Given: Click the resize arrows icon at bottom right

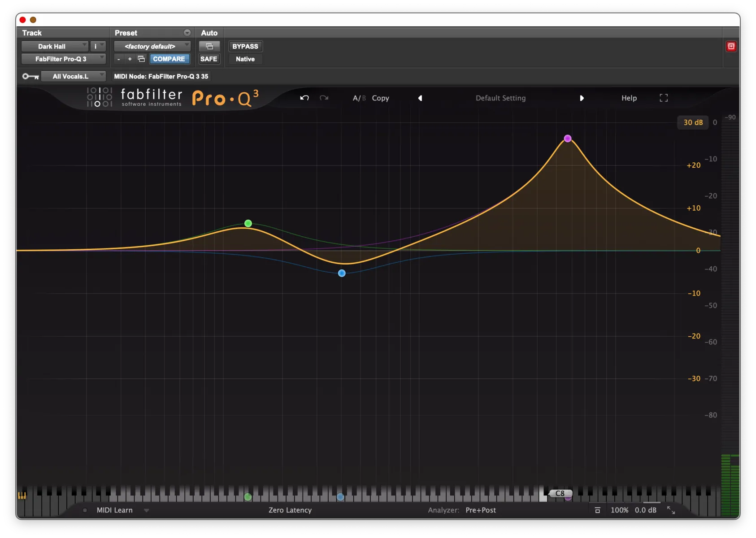Looking at the screenshot, I should 671,510.
